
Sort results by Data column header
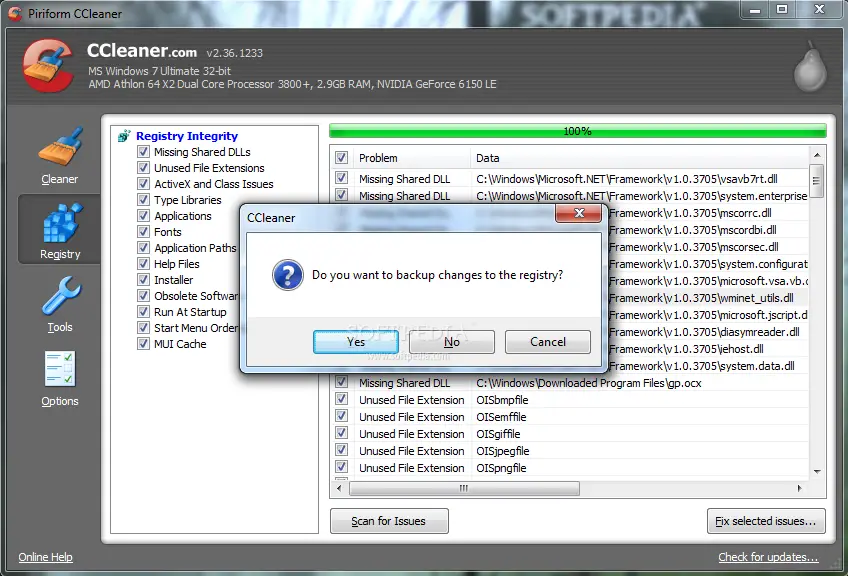coord(640,158)
